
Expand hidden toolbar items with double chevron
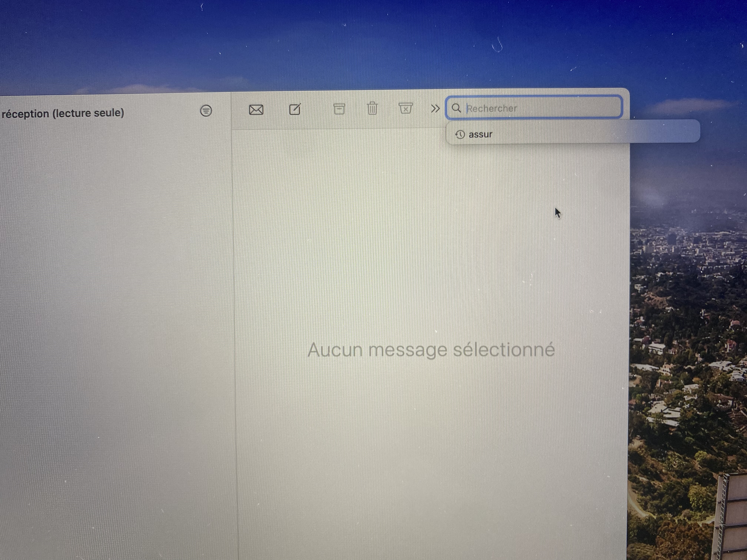click(435, 108)
